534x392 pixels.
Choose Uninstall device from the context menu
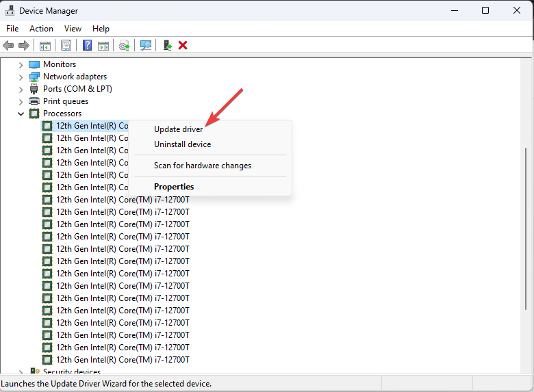point(210,144)
